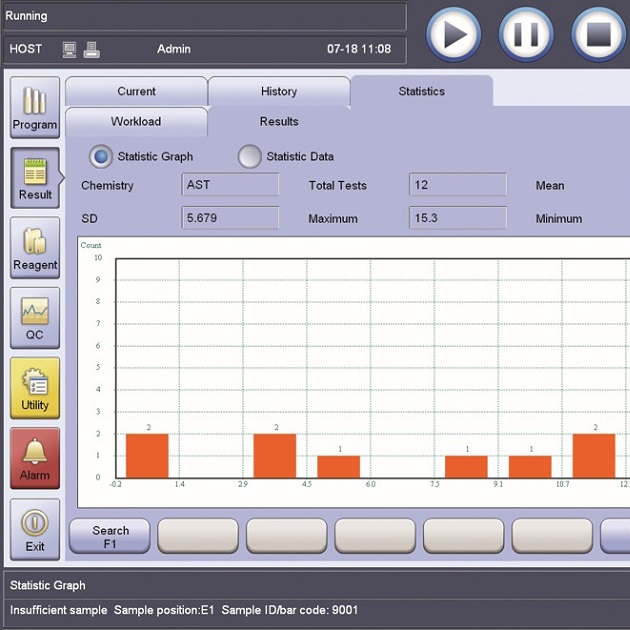
Task: Open the Workload sub-tab
Action: [x=136, y=122]
